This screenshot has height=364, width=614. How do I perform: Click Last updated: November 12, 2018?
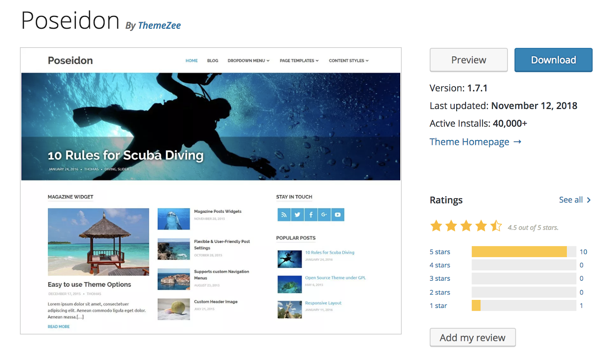503,106
